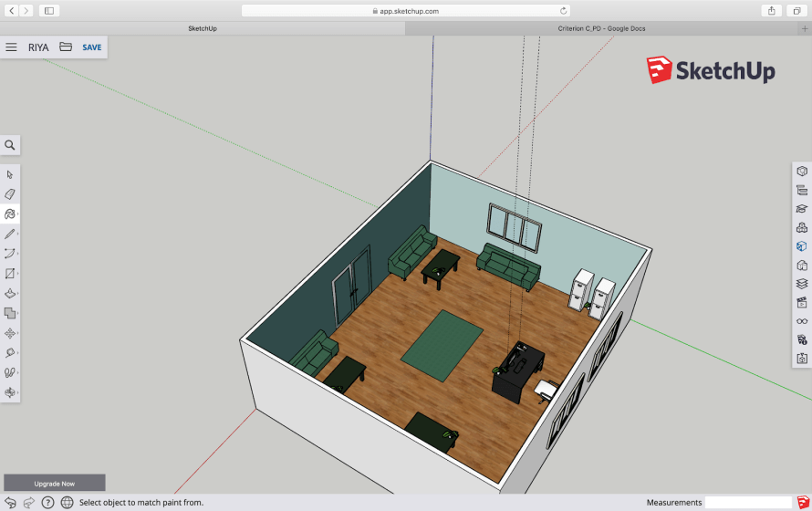Open the Search SketchUp magnifier

coord(10,145)
